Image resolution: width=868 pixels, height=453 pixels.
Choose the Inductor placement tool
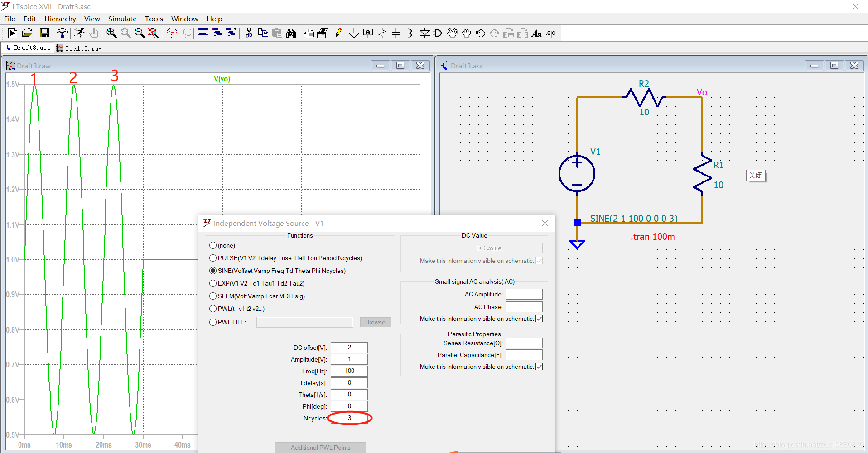pyautogui.click(x=410, y=33)
